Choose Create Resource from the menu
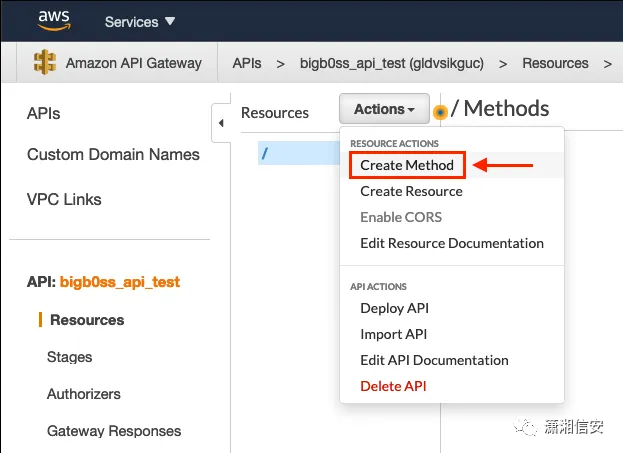 pyautogui.click(x=411, y=192)
